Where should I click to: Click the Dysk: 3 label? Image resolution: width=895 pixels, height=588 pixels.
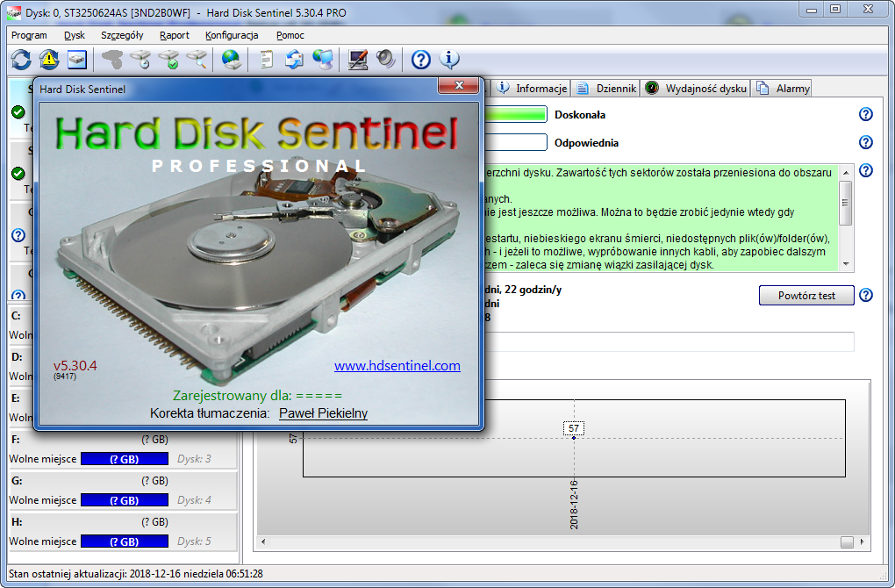pos(194,459)
